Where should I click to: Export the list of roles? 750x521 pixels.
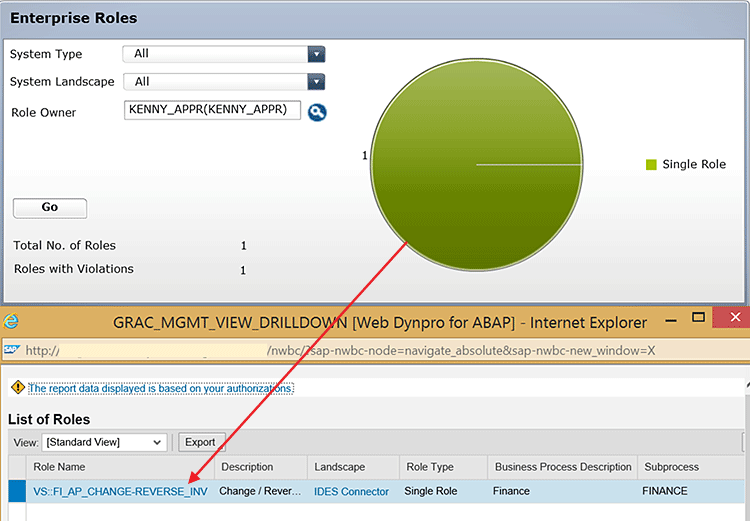[x=200, y=442]
